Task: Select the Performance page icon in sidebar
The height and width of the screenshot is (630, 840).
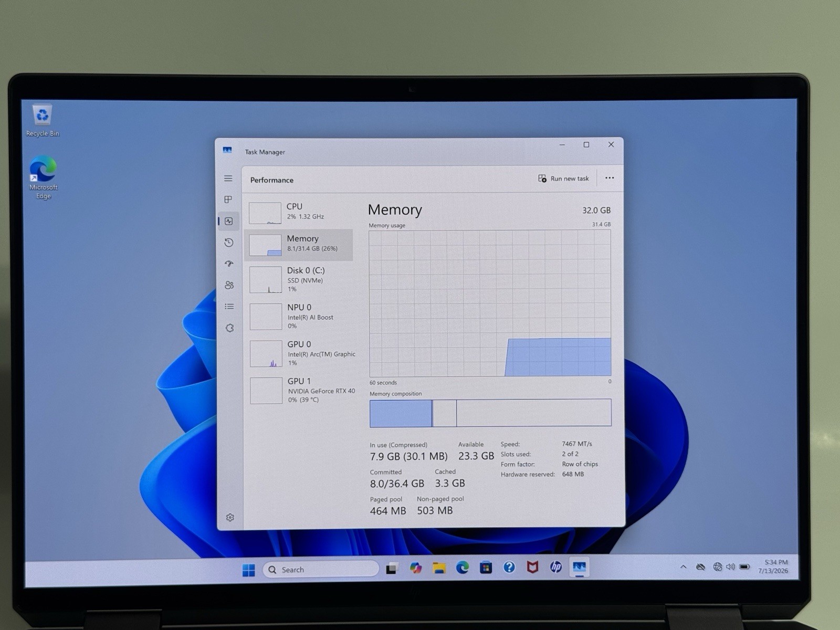Action: point(228,221)
